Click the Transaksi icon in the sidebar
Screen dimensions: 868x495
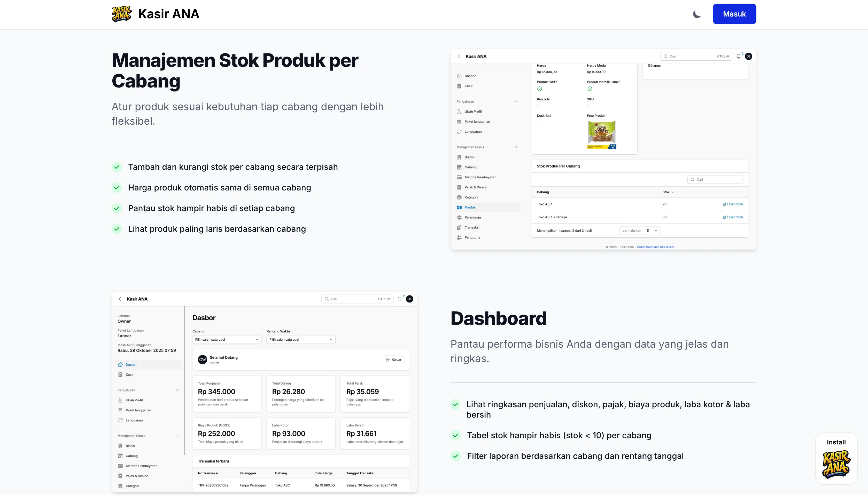pyautogui.click(x=459, y=227)
